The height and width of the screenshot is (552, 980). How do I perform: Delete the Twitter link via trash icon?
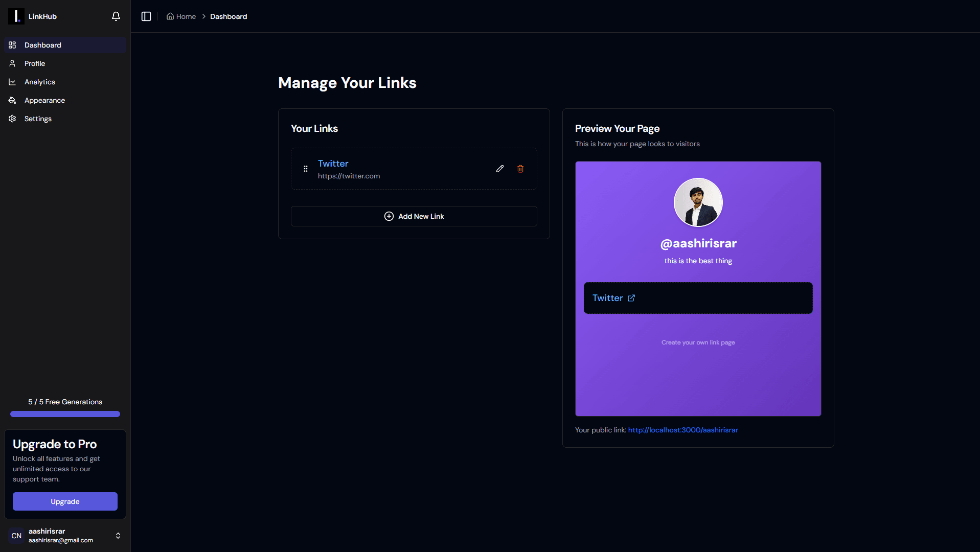(520, 169)
